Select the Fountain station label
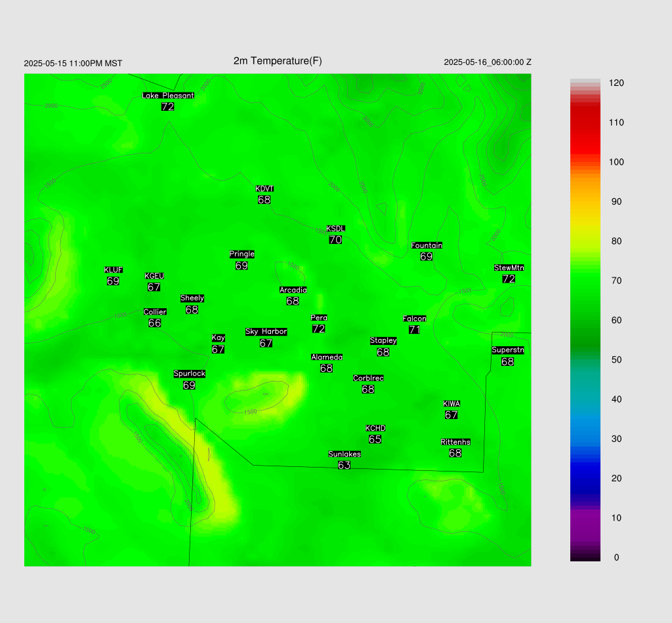The height and width of the screenshot is (623, 672). pyautogui.click(x=427, y=245)
